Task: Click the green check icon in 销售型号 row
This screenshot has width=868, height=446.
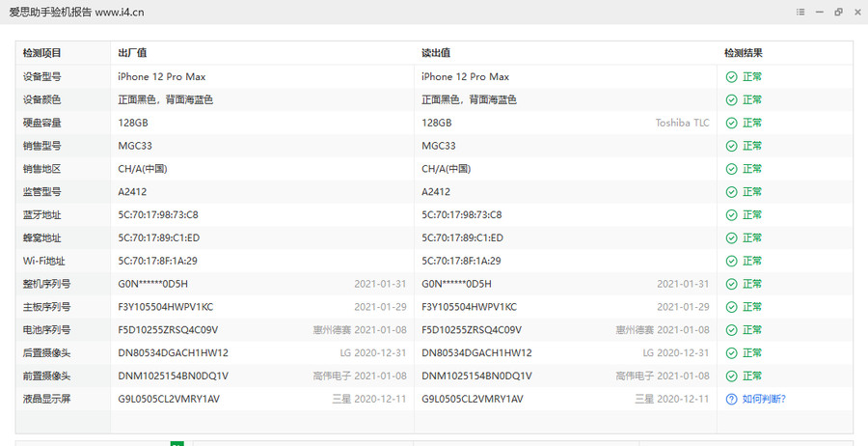Action: [x=731, y=146]
